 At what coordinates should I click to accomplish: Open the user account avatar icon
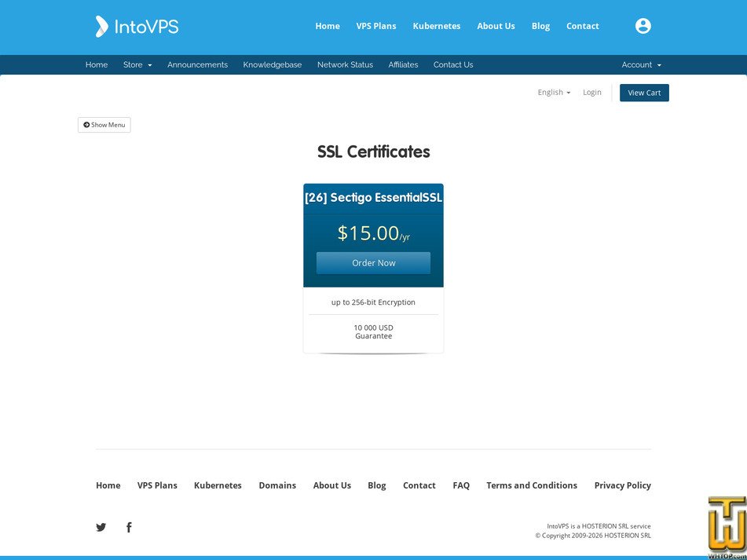pyautogui.click(x=643, y=26)
